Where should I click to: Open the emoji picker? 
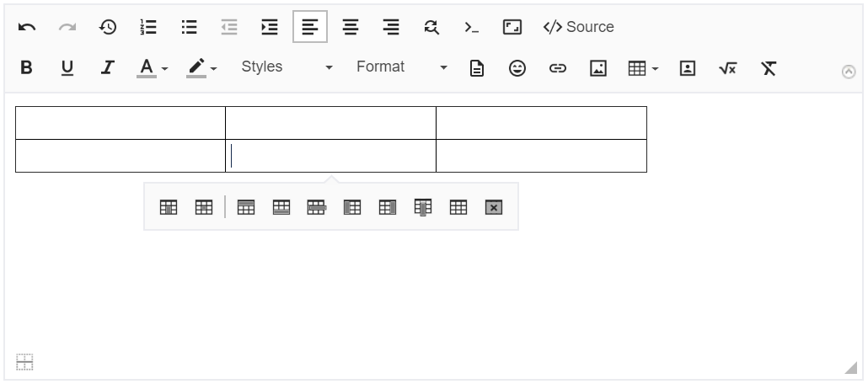click(x=517, y=68)
